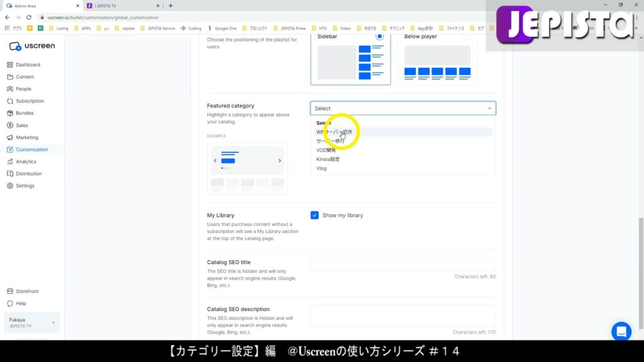Open the テクニック bookmark folder
Image resolution: width=644 pixels, height=362 pixels.
point(393,28)
